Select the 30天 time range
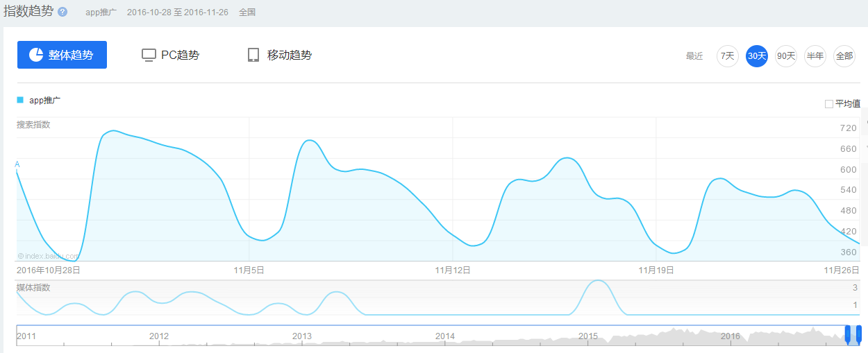Image resolution: width=868 pixels, height=353 pixels. click(x=756, y=56)
